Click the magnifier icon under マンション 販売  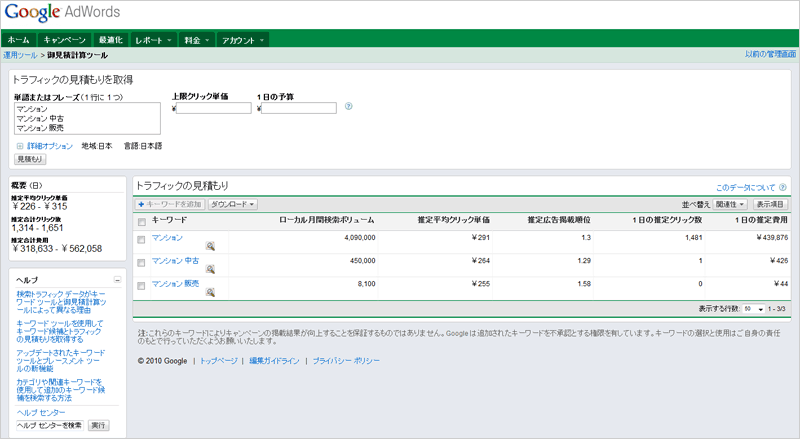[210, 292]
